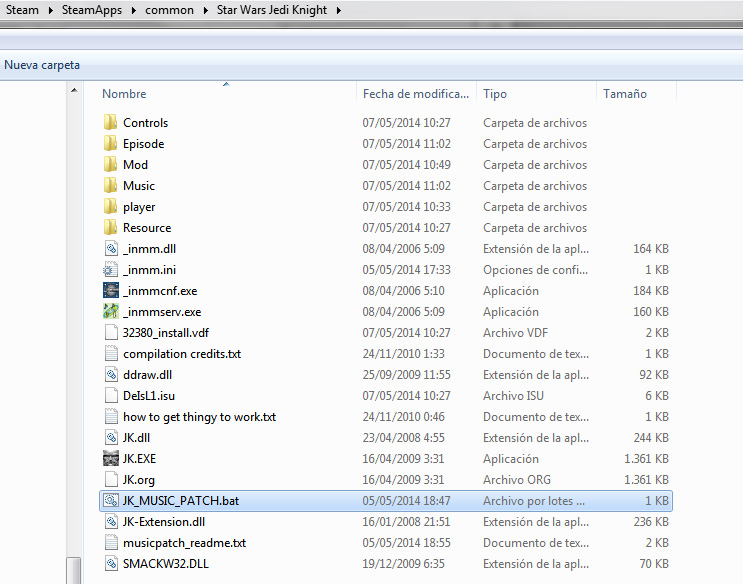743x584 pixels.
Task: Click the player folder icon
Action: coord(110,206)
